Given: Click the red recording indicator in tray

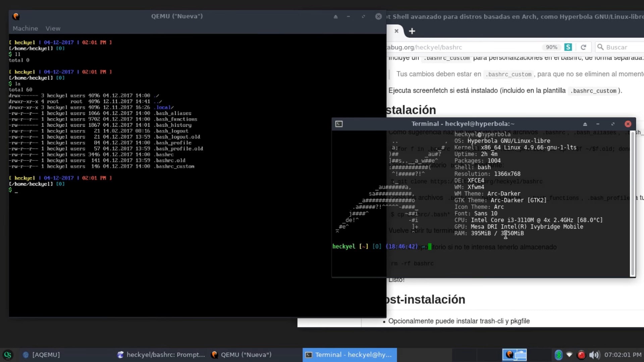Looking at the screenshot, I should point(581,355).
